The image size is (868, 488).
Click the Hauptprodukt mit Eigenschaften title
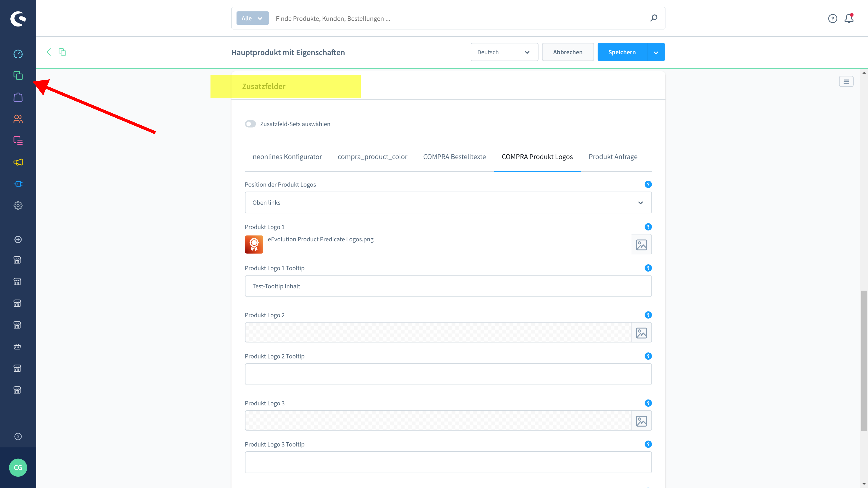pos(288,52)
